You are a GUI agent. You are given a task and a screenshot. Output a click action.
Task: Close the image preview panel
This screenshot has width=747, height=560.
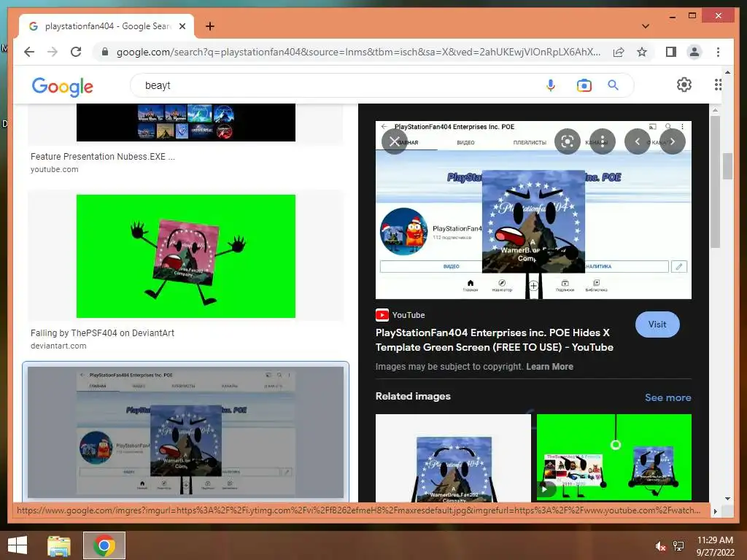(x=395, y=141)
